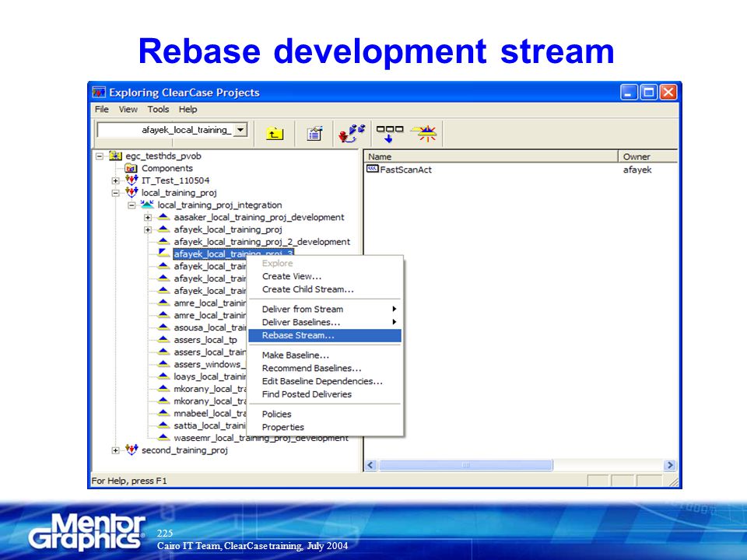The height and width of the screenshot is (560, 747).
Task: Choose Recommend Baselines... from context menu
Action: pos(325,368)
